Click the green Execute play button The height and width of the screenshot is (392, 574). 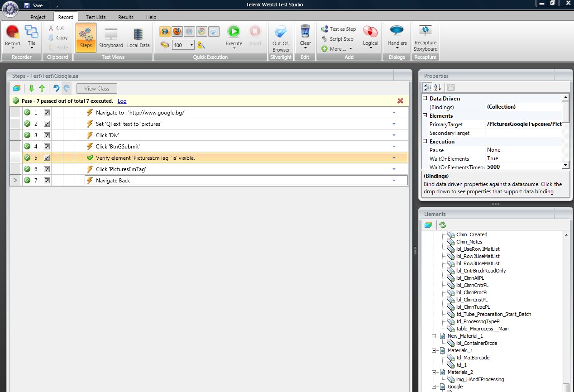[x=234, y=31]
